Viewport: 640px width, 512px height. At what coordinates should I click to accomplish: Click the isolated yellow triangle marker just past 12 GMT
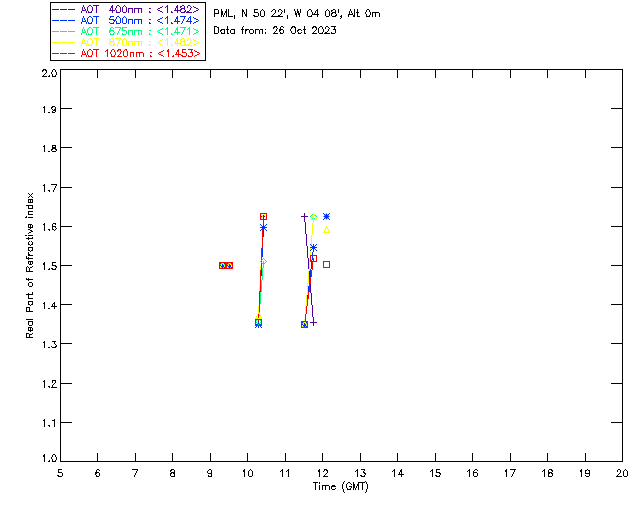[327, 230]
